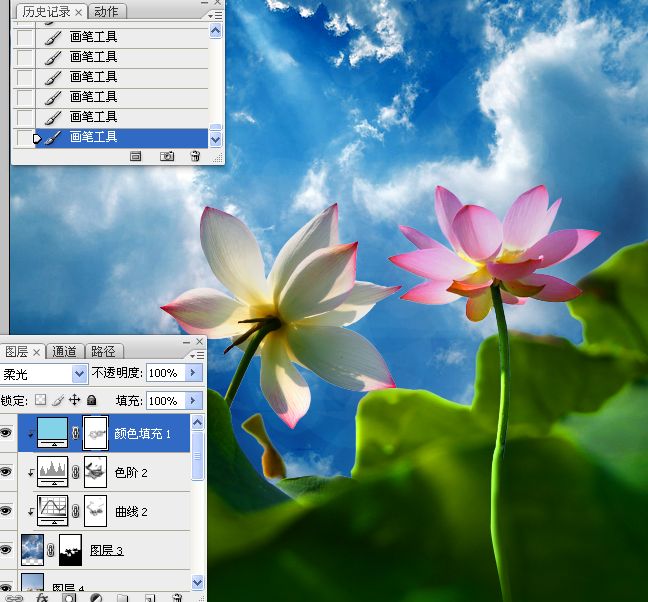Set history brush source on highlighted 画笔工具 state
This screenshot has height=602, width=648.
coord(24,138)
